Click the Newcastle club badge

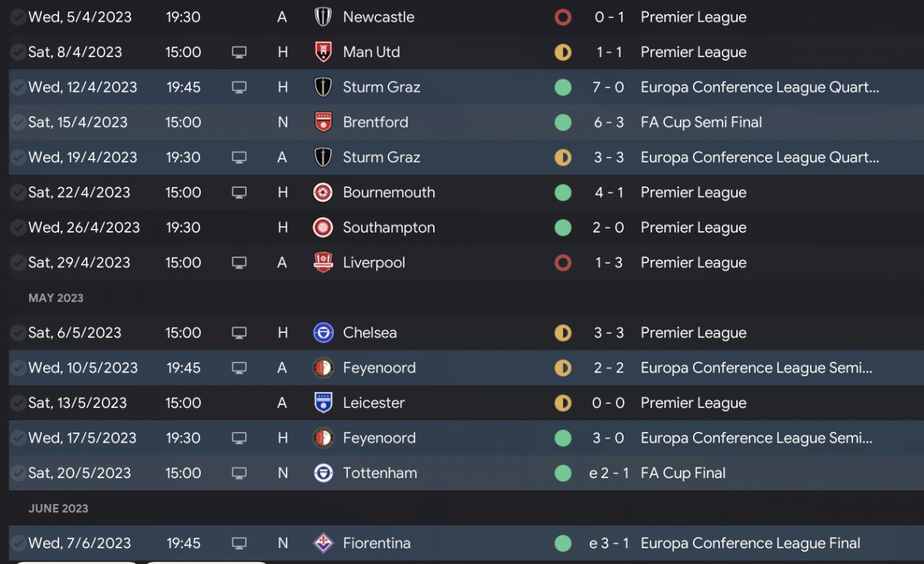(x=323, y=17)
